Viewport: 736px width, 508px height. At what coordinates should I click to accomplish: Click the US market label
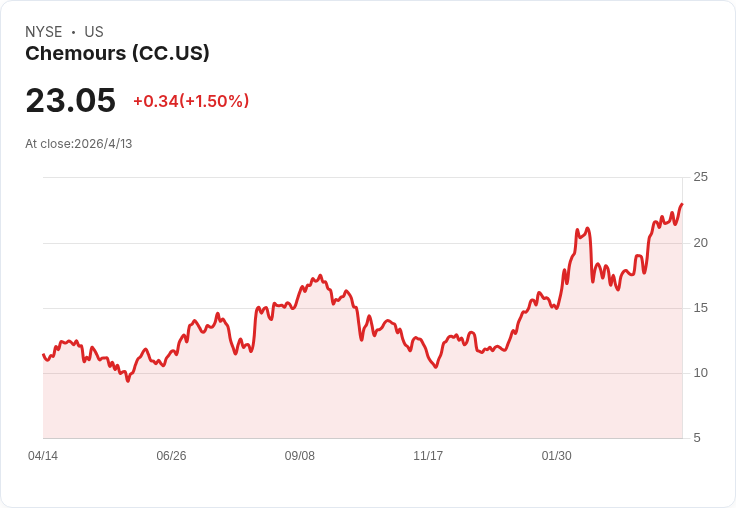tap(94, 32)
